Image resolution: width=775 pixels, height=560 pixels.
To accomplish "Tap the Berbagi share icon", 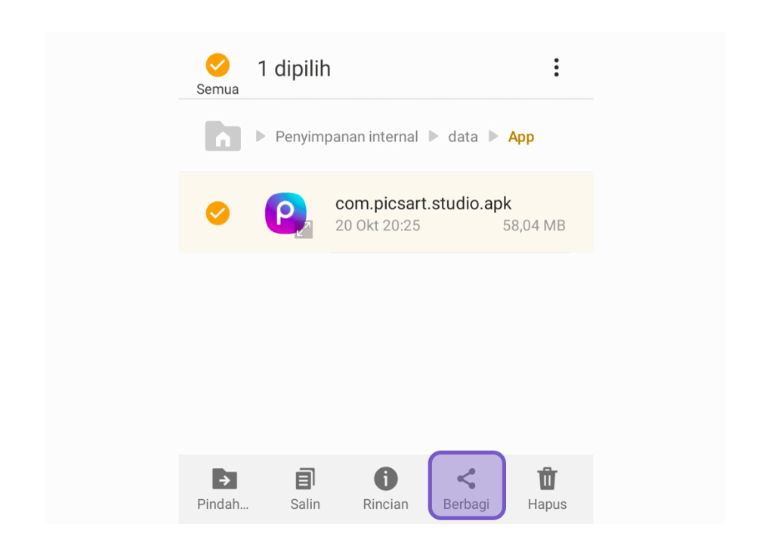I will click(466, 478).
